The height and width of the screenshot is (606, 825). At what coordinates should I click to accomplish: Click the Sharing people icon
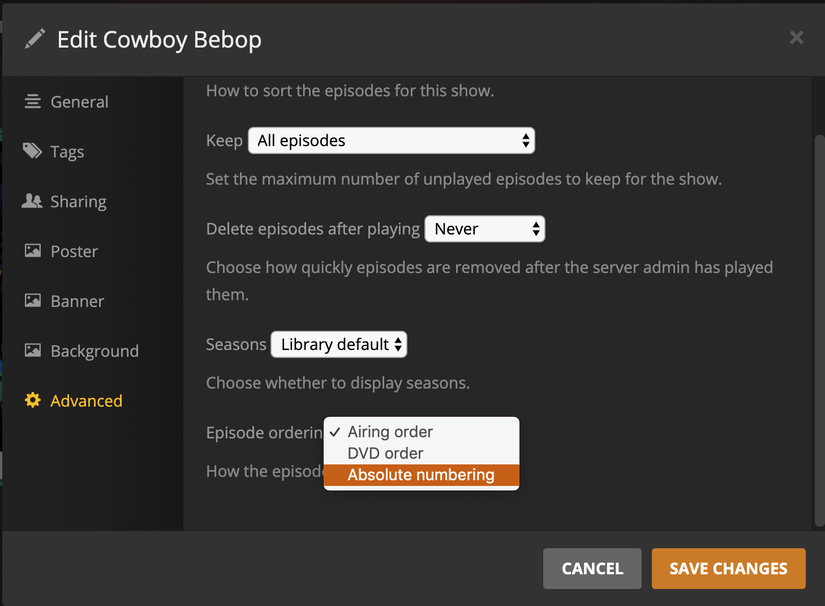pos(33,201)
